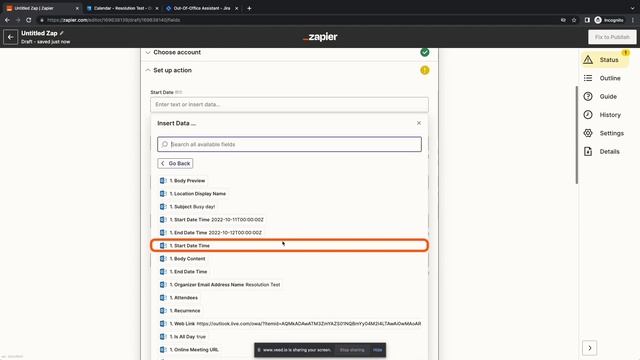
Task: Click Hide in the screen share bar
Action: [378, 350]
